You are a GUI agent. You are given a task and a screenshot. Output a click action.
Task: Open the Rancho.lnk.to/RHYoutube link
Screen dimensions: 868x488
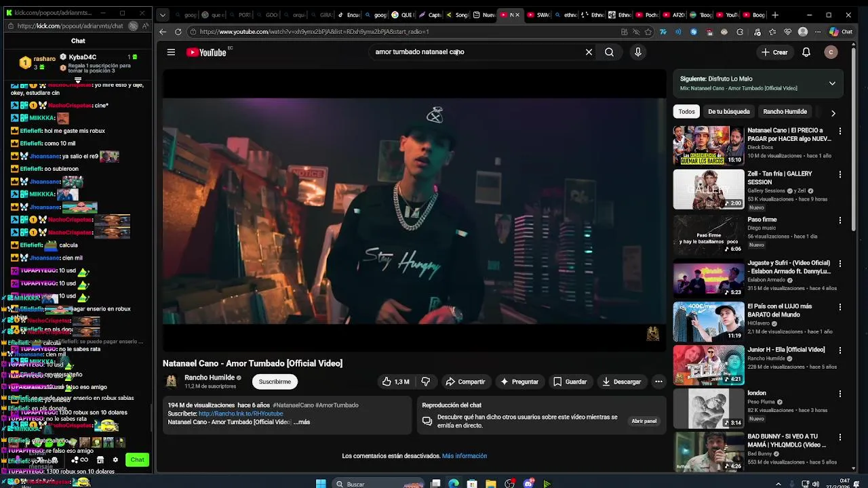(x=241, y=413)
